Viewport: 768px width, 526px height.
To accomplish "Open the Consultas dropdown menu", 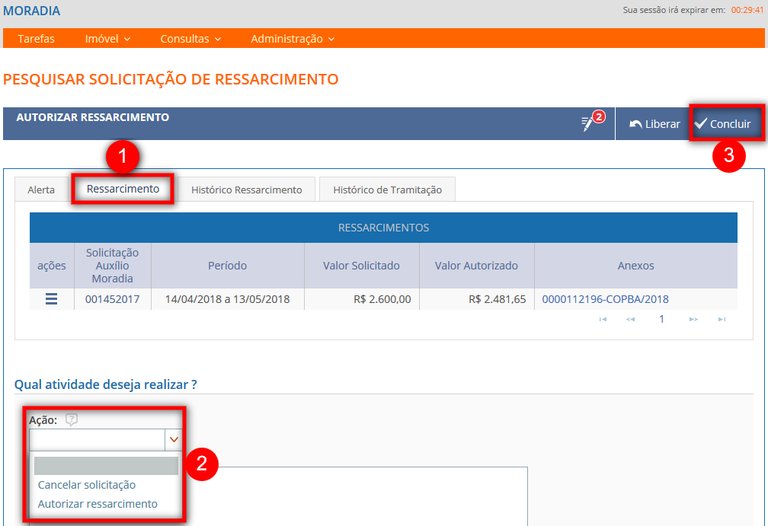I will point(190,39).
